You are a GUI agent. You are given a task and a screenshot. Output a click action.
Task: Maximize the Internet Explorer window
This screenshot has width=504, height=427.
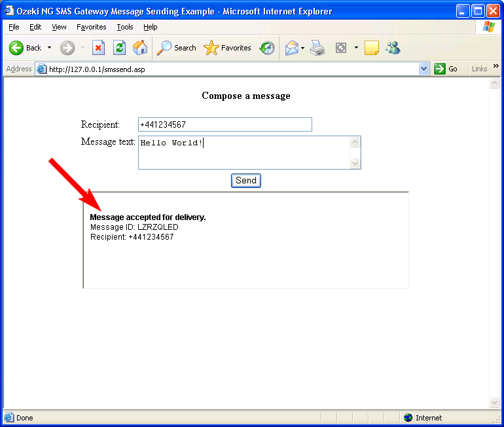point(478,11)
